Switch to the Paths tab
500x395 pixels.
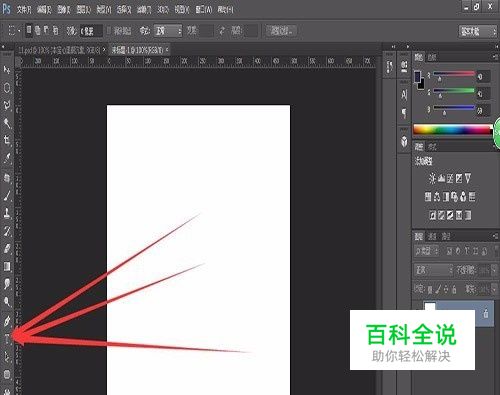coord(446,236)
